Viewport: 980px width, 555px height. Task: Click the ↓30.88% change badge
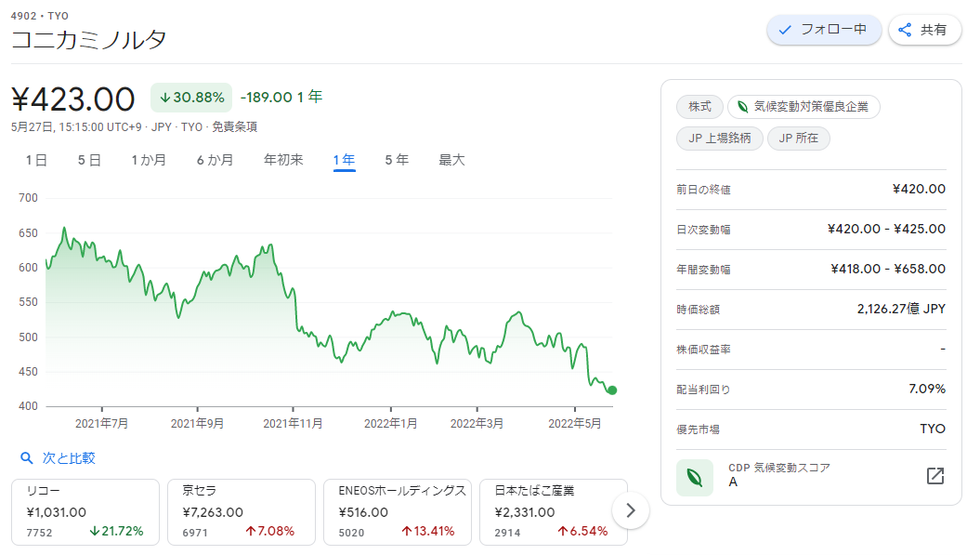191,98
